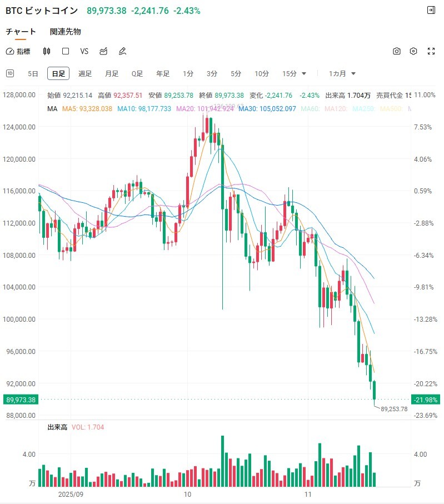Open chart settings hexagon icon
The height and width of the screenshot is (504, 444).
click(x=413, y=51)
